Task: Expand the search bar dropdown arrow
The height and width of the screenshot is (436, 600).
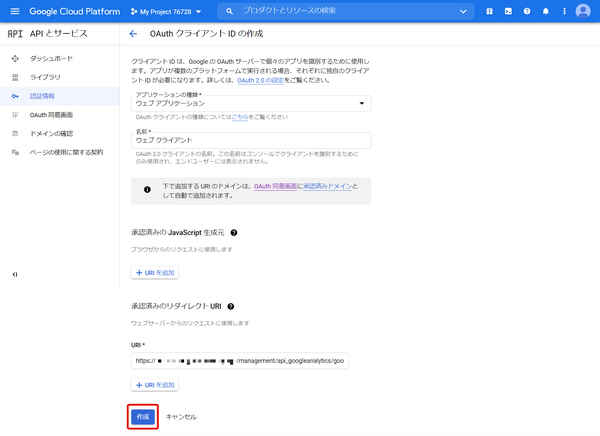Action: click(463, 11)
